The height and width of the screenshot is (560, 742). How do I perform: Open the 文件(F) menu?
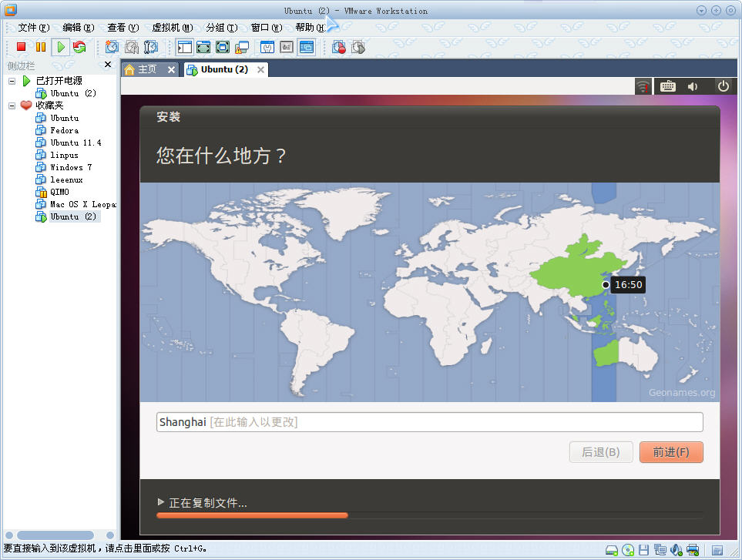[x=34, y=28]
